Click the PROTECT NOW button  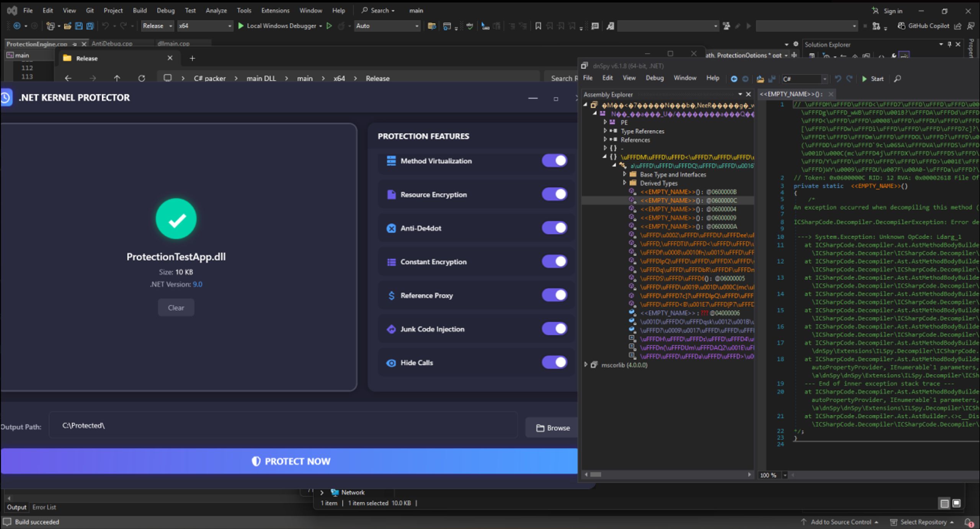click(289, 461)
